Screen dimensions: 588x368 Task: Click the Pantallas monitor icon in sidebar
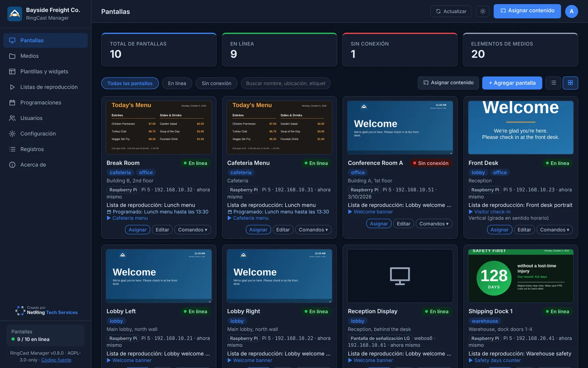click(x=12, y=40)
